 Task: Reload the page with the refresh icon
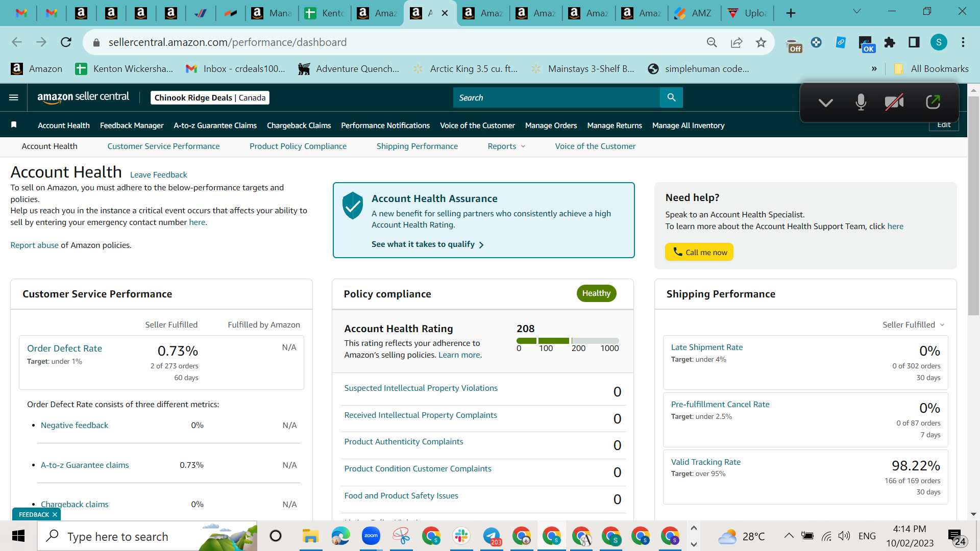(66, 42)
